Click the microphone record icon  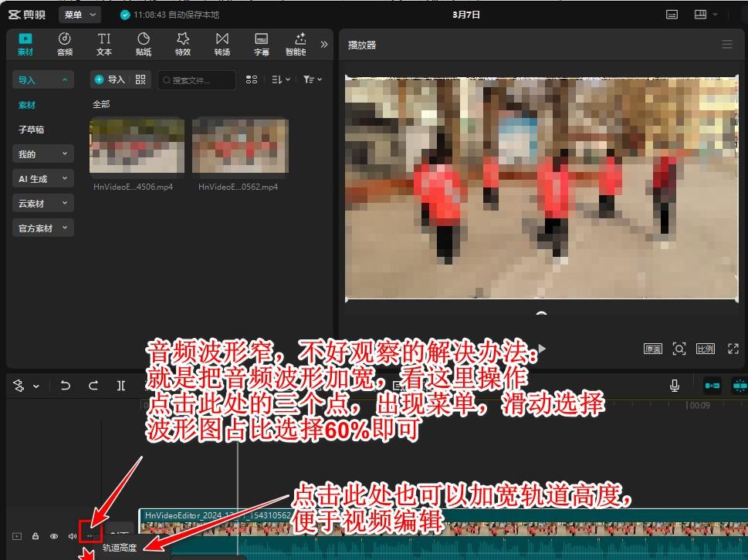point(675,386)
